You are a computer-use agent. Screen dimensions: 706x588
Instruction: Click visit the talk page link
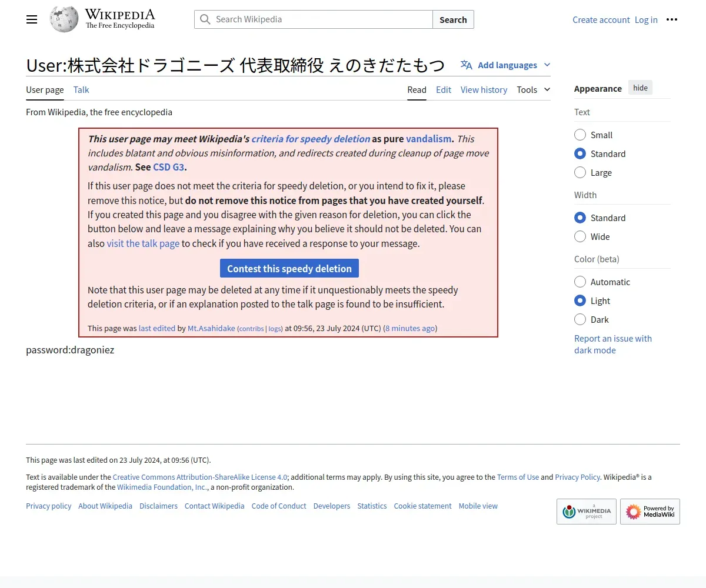pos(143,243)
